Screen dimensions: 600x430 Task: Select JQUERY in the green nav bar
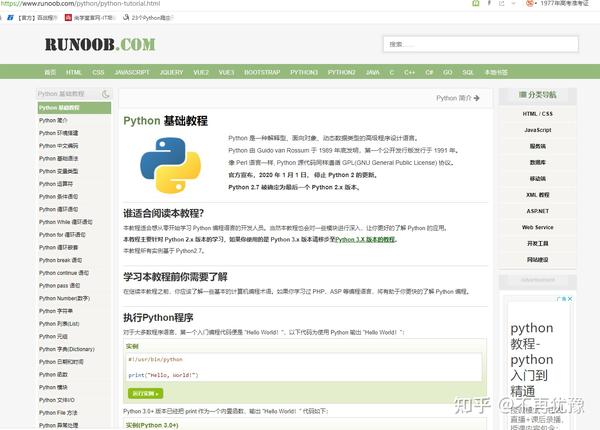coord(171,72)
